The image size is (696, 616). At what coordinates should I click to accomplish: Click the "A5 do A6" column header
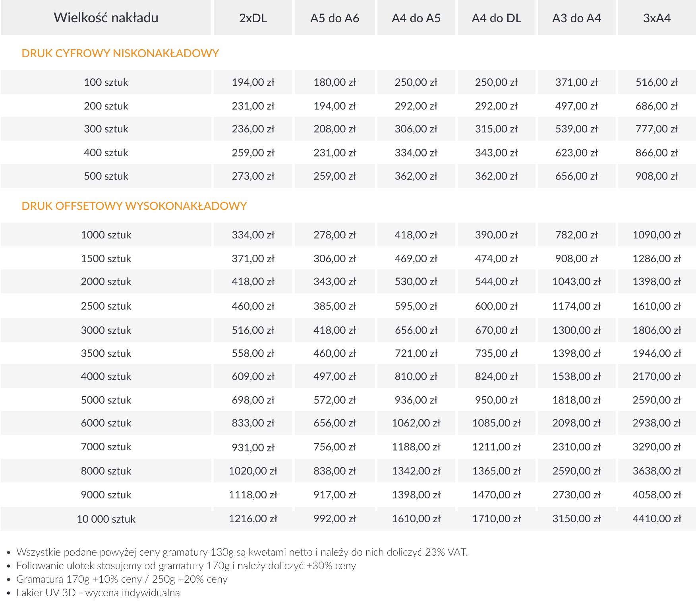click(x=334, y=18)
